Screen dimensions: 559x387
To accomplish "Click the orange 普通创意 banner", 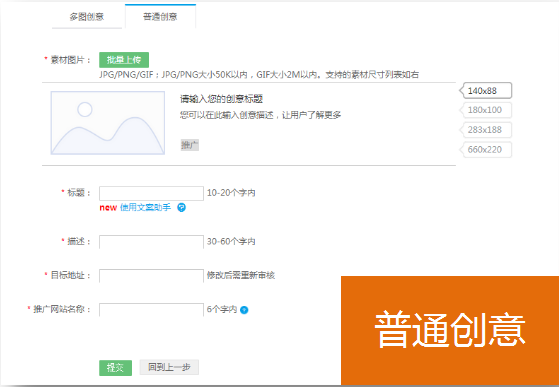I will pyautogui.click(x=450, y=330).
